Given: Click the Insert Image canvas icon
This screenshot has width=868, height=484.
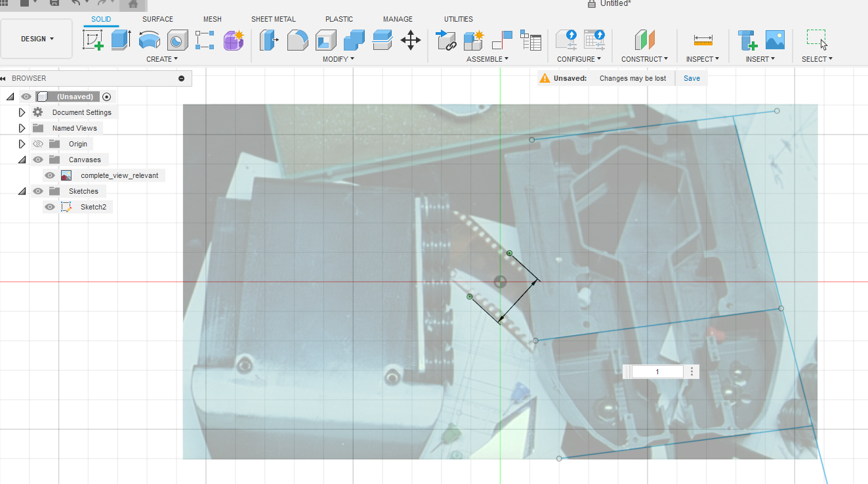Looking at the screenshot, I should point(775,40).
